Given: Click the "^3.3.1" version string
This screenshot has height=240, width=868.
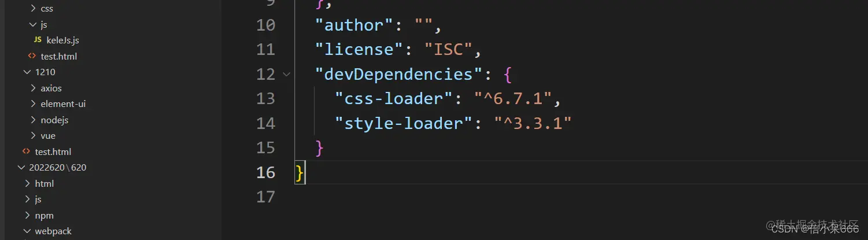Looking at the screenshot, I should coord(534,123).
